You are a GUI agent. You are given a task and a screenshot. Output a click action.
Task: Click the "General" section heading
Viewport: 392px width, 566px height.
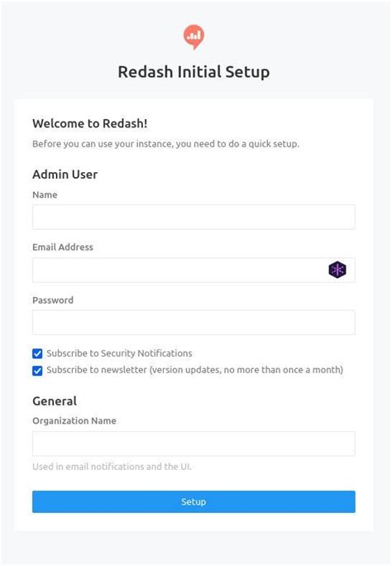pos(55,401)
